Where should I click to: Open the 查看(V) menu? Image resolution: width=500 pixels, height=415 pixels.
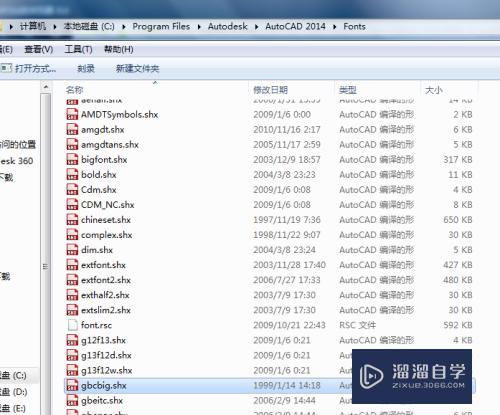point(39,49)
